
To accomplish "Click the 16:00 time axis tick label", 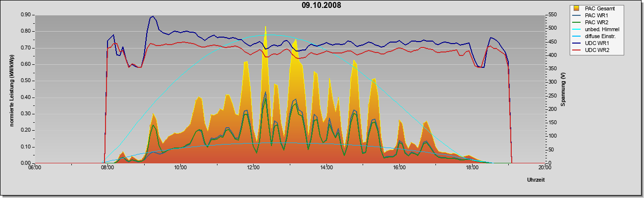I will (x=399, y=168).
